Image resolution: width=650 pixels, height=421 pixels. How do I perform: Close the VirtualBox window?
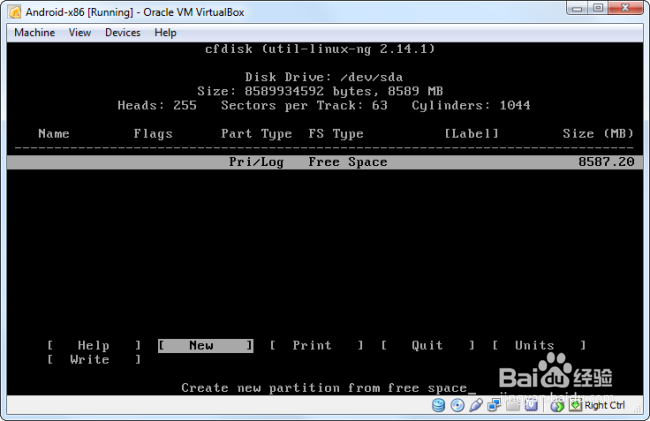tap(626, 8)
